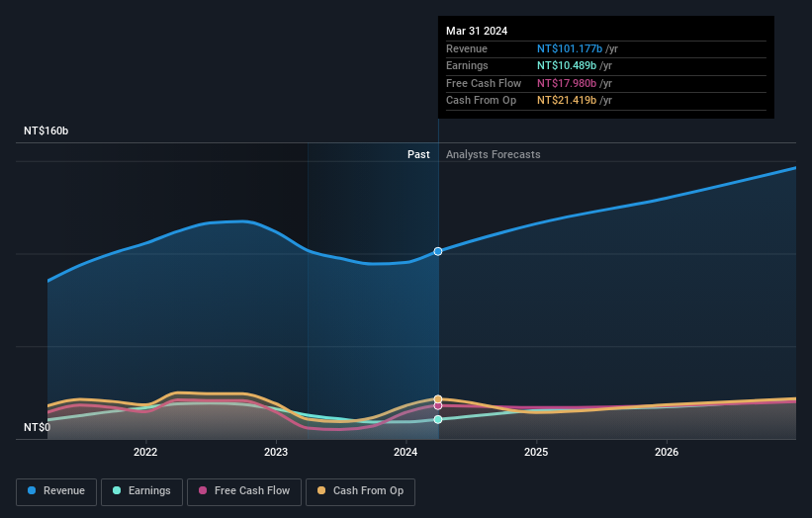Click the 2024 x-axis label
The image size is (812, 518).
(406, 452)
